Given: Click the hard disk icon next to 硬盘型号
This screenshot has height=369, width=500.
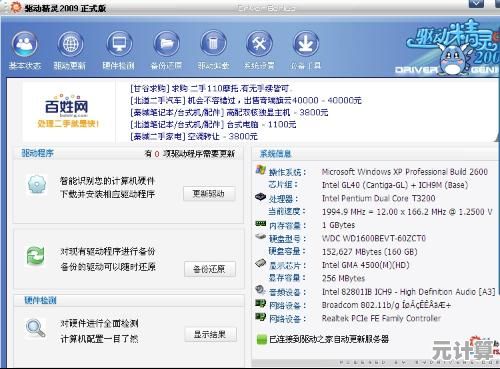Looking at the screenshot, I should (261, 237).
